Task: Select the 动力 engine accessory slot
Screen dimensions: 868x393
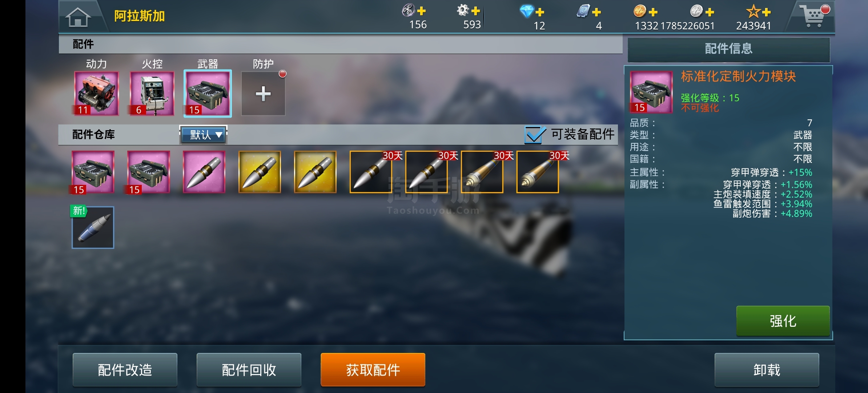Action: click(x=96, y=94)
